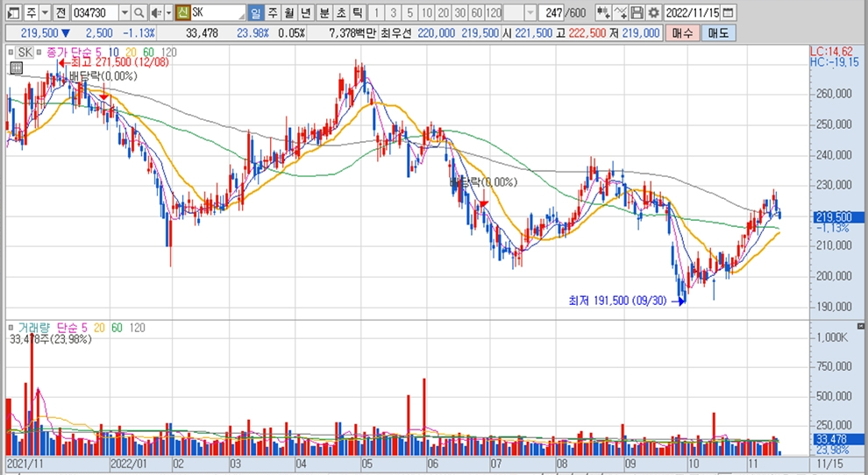Click the floppy disk save chart icon

click(637, 13)
